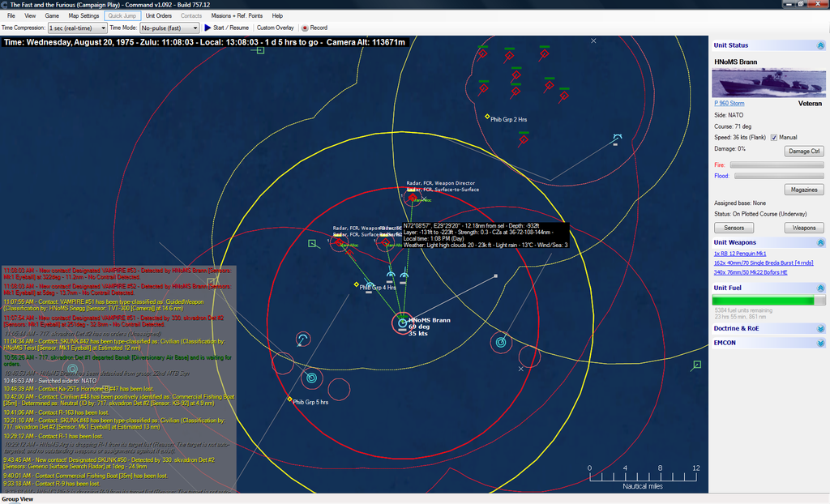Viewport: 830px width, 504px height.
Task: Open the Missions + Ref. Points menu
Action: click(x=237, y=15)
